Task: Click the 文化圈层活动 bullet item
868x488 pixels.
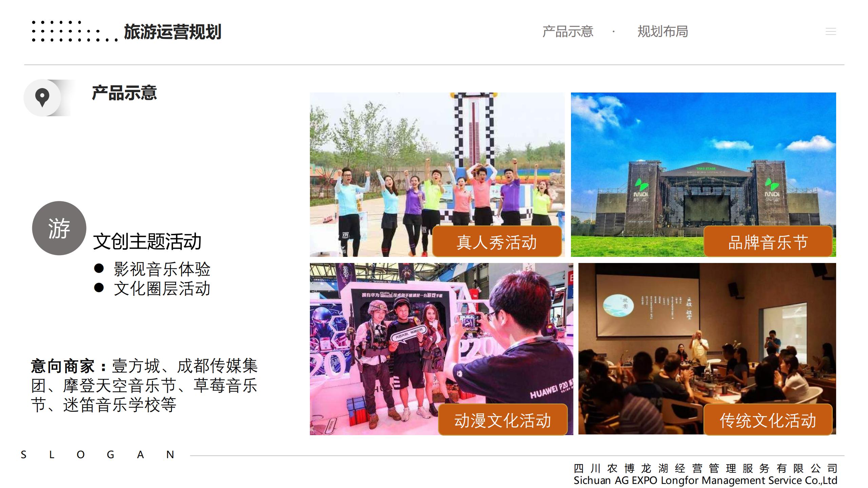Action: [162, 289]
